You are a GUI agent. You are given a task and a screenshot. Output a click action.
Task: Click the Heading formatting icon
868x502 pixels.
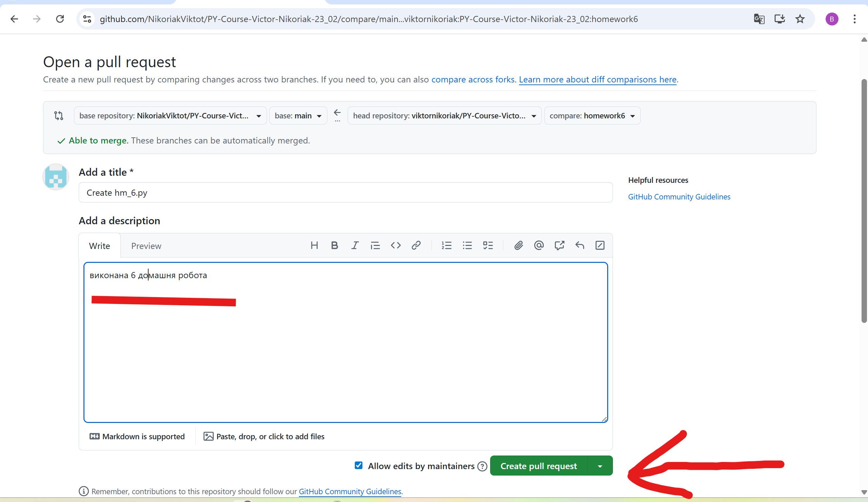tap(314, 245)
